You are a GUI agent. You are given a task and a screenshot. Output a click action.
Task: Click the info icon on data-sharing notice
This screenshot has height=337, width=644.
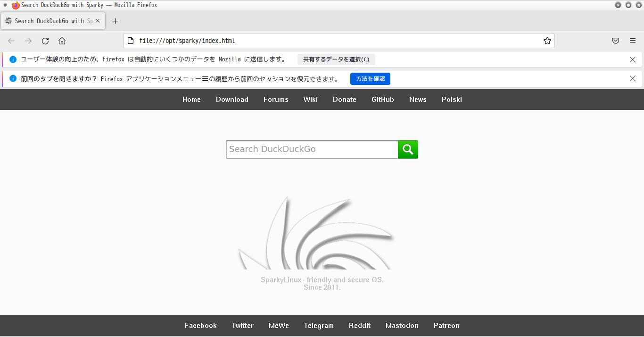(13, 59)
